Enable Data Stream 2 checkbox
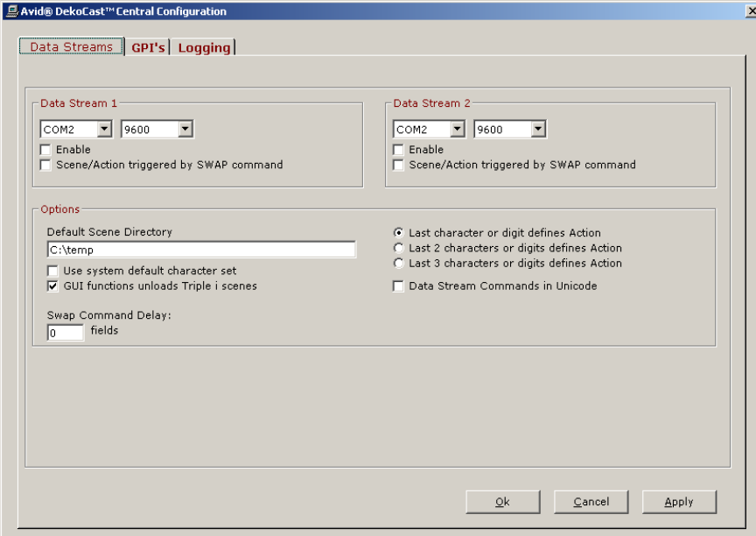Image resolution: width=756 pixels, height=536 pixels. tap(399, 150)
